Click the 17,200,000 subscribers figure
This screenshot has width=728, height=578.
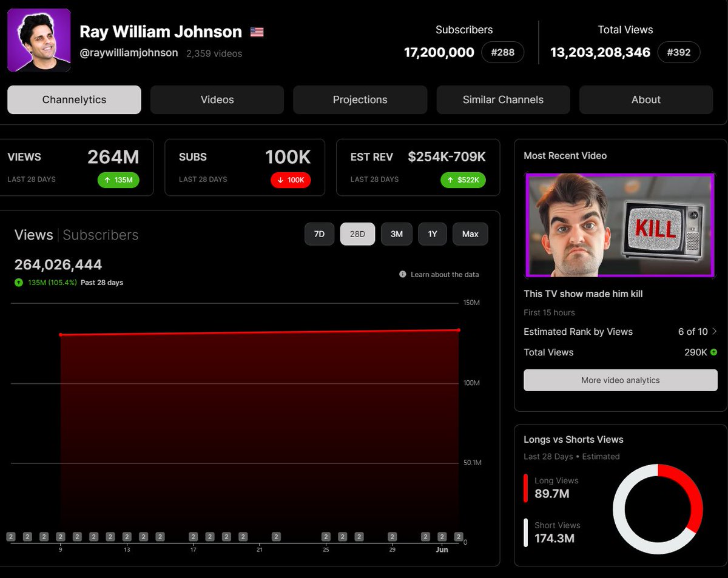click(439, 52)
